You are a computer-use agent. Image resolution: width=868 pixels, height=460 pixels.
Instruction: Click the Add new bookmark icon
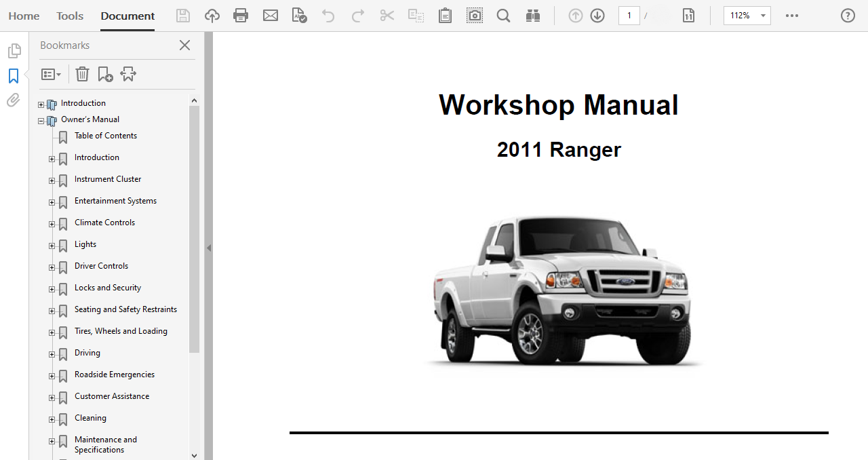pos(105,74)
